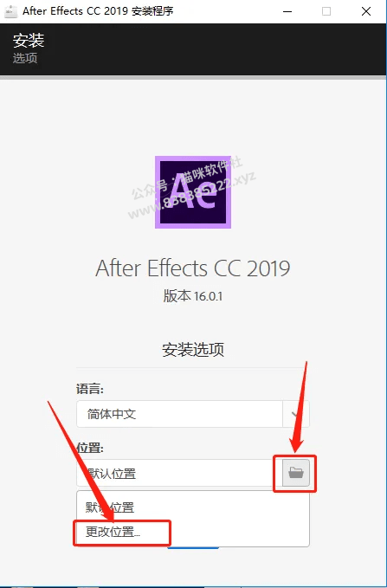
Task: Open the 简体中文 language combo box
Action: pyautogui.click(x=193, y=414)
